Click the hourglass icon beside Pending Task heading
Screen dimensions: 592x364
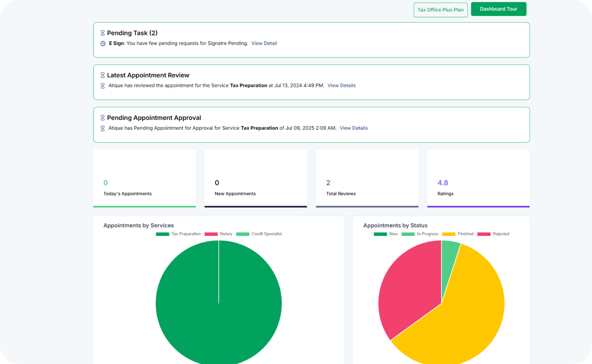102,33
